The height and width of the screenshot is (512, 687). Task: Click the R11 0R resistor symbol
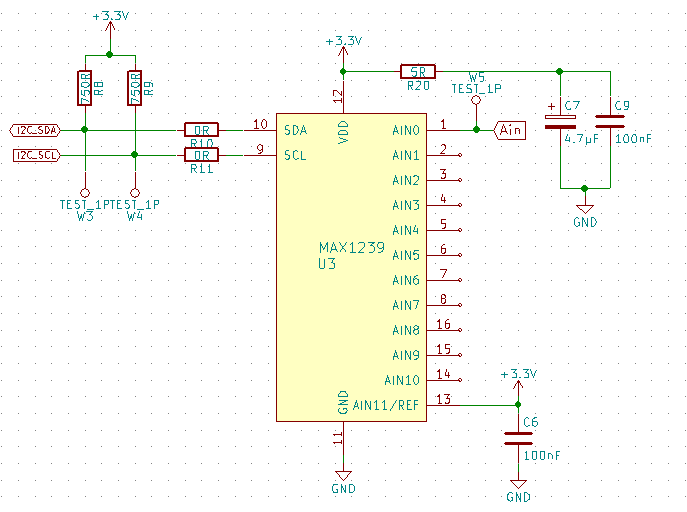coord(201,155)
